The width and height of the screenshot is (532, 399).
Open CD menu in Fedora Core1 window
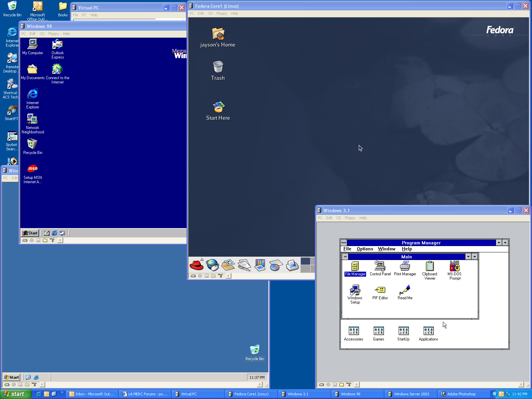(x=210, y=13)
